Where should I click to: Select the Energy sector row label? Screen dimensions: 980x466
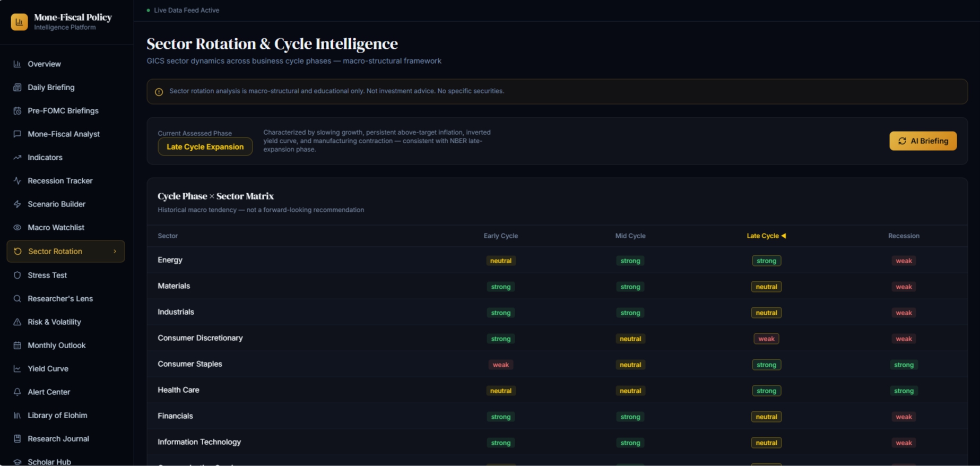pyautogui.click(x=170, y=260)
